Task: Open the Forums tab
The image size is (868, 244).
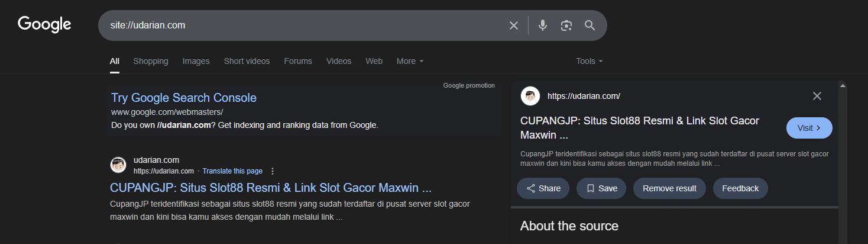Action: point(298,61)
